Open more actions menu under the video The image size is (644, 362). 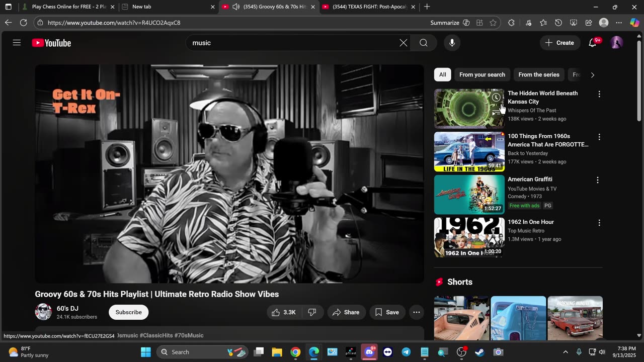(x=417, y=312)
